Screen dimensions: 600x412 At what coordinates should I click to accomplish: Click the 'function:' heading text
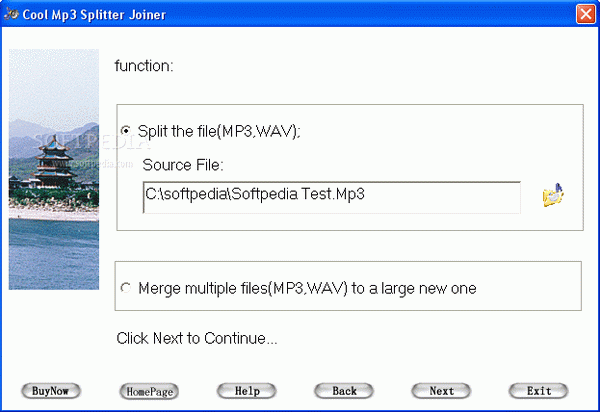coord(144,66)
